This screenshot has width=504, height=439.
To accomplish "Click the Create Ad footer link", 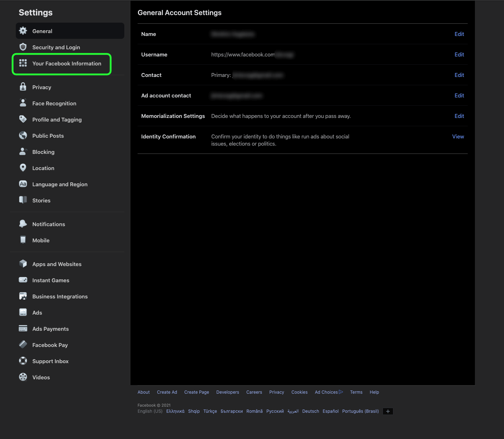I will 167,392.
